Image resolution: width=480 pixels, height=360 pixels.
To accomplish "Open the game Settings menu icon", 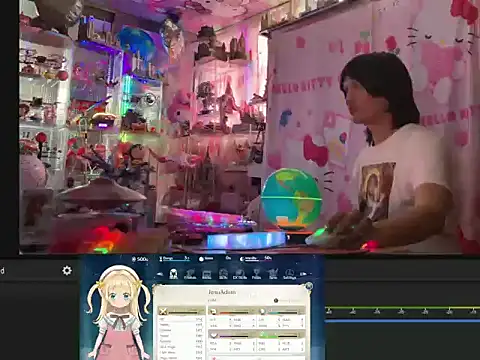I will tap(289, 274).
